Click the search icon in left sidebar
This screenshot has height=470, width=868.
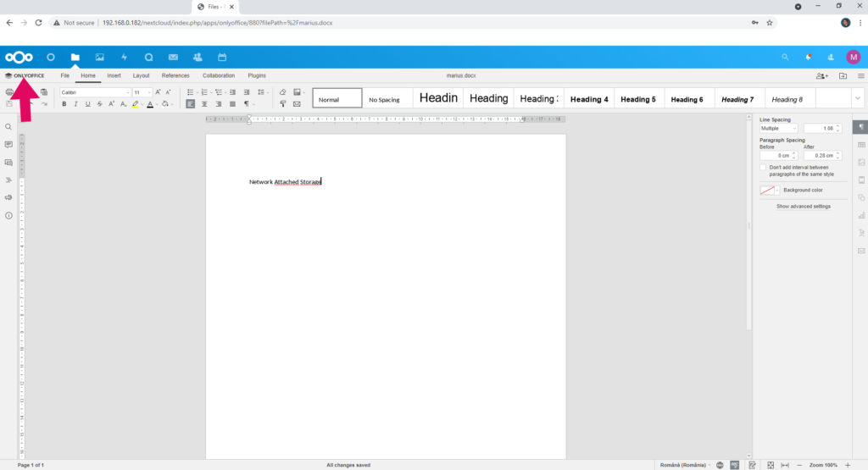coord(8,127)
